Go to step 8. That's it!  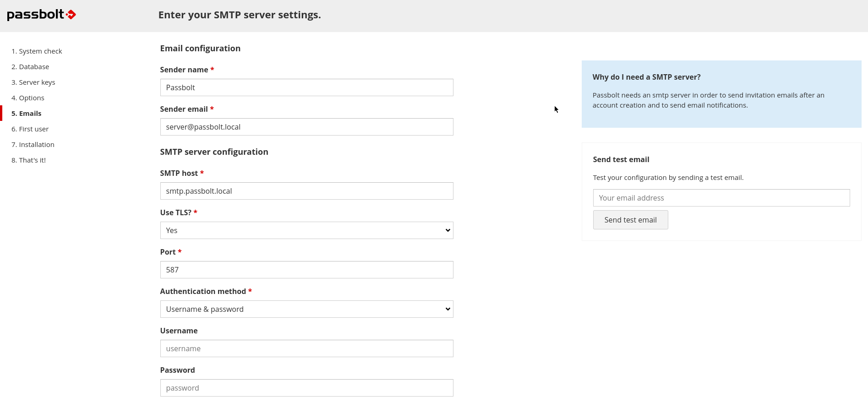(x=28, y=160)
